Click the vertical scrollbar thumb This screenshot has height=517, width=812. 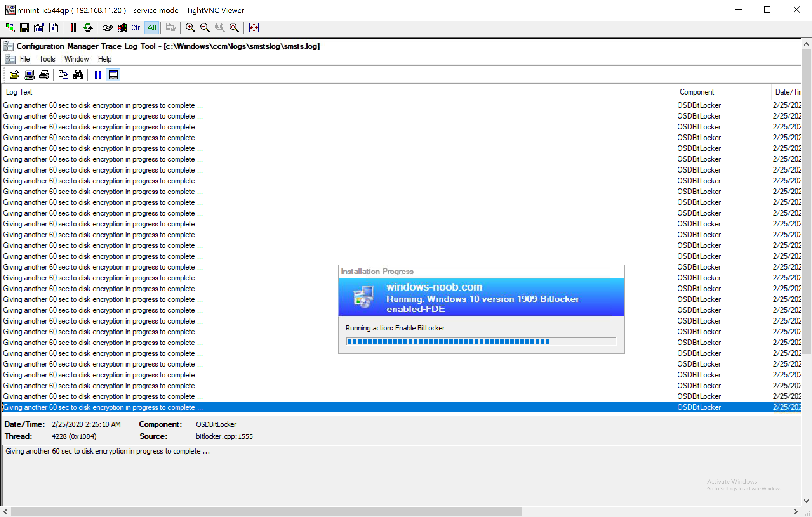806,201
